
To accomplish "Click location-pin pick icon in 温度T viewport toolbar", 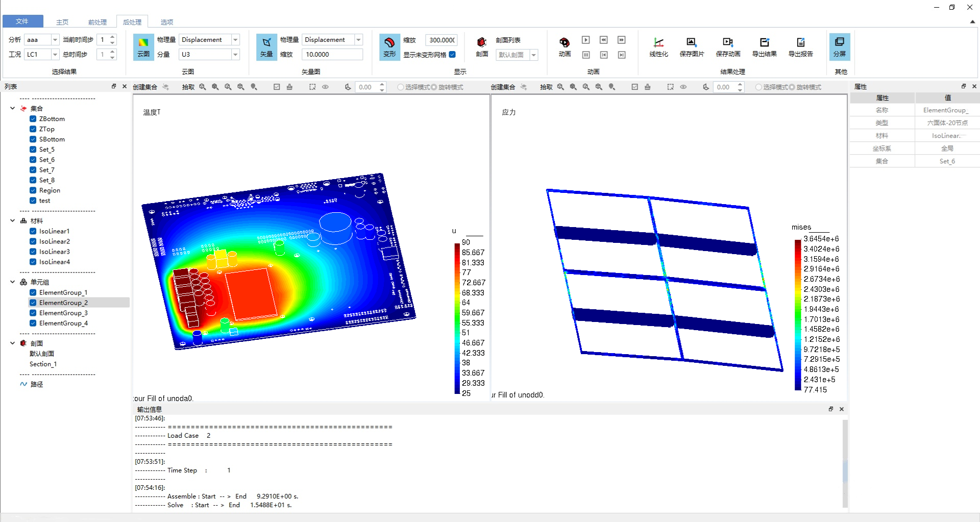I will [254, 87].
